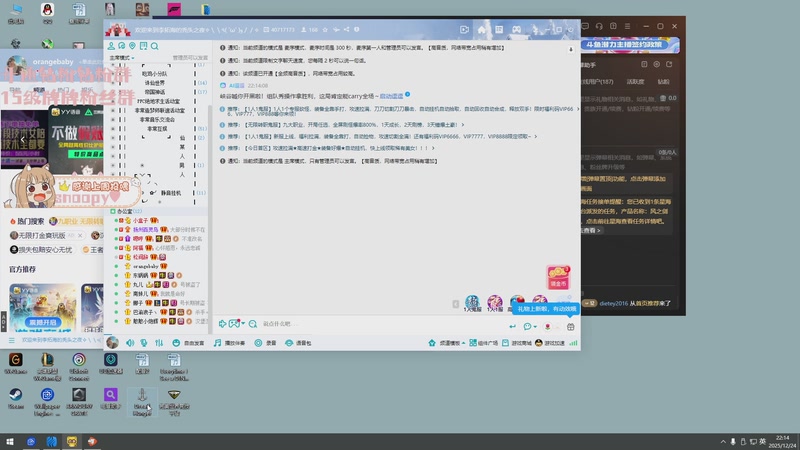Image resolution: width=800 pixels, height=450 pixels.
Task: Click the speaker volume icon in bottom bar
Action: (x=130, y=343)
